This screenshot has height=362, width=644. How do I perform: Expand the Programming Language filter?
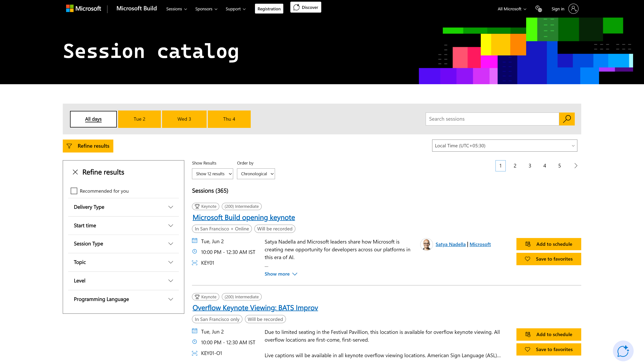pyautogui.click(x=124, y=299)
